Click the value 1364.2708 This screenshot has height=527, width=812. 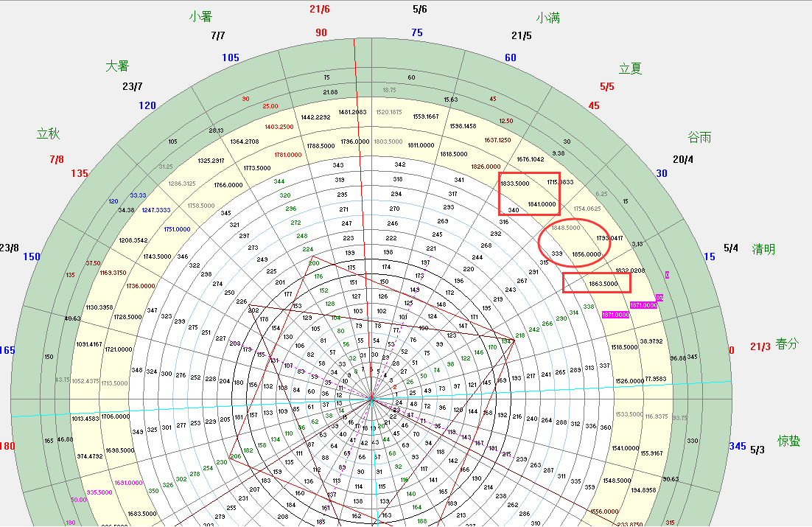(245, 142)
